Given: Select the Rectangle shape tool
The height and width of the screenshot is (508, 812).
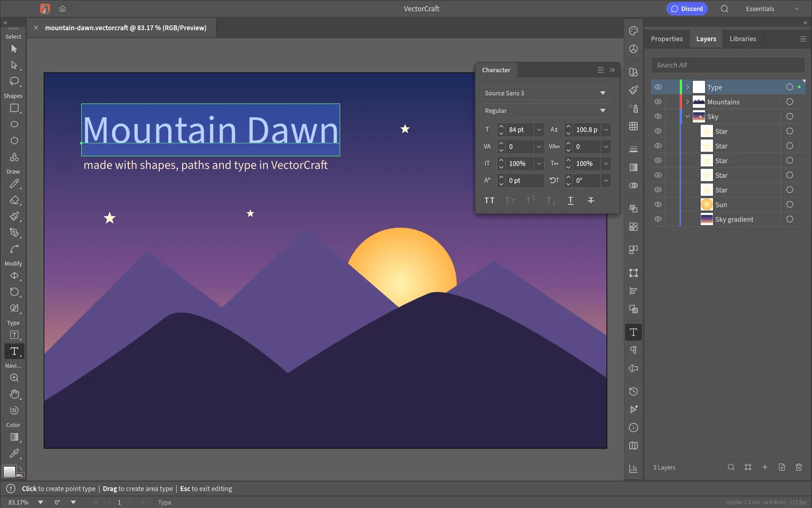Looking at the screenshot, I should click(14, 108).
